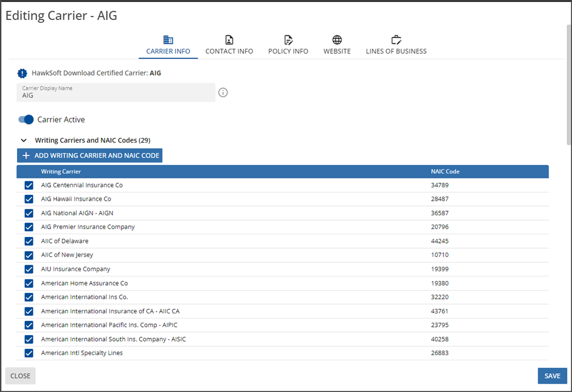Click American International South Ins. Company name

[x=113, y=339]
